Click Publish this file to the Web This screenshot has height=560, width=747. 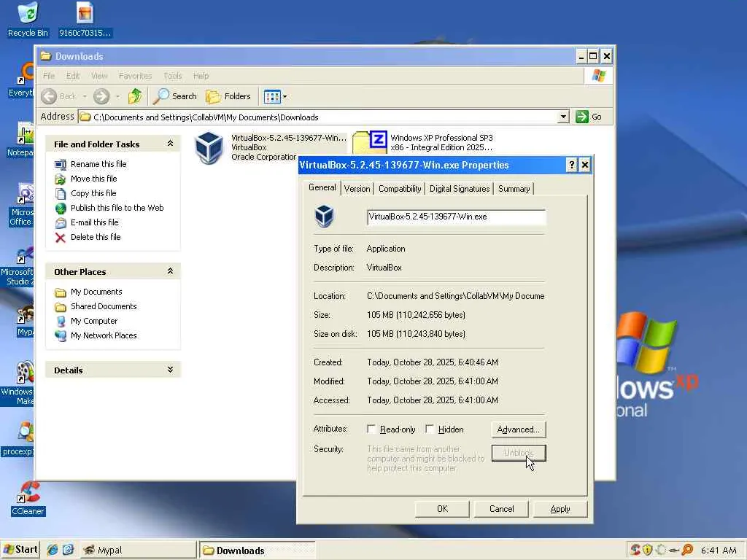[x=117, y=208]
